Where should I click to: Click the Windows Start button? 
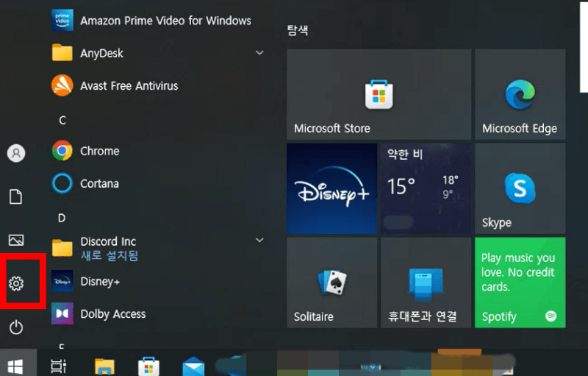click(15, 366)
